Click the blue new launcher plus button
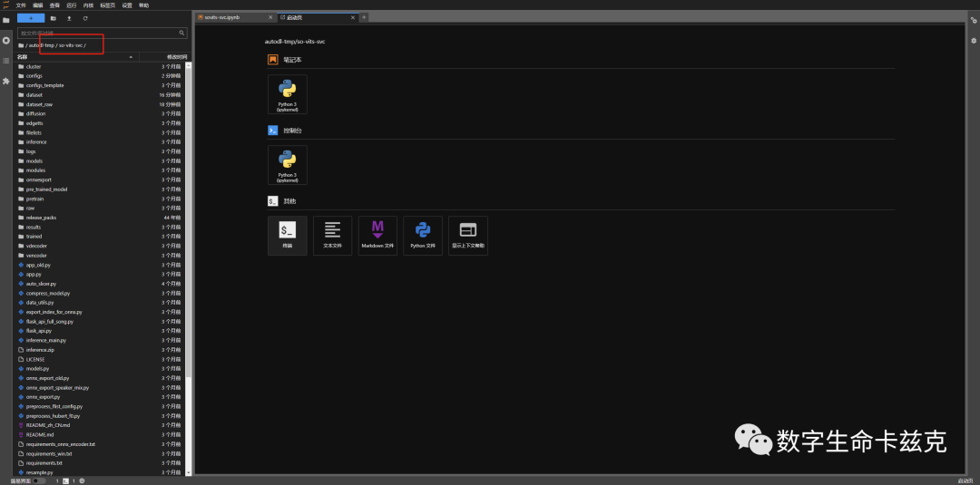This screenshot has height=485, width=980. pyautogui.click(x=31, y=18)
